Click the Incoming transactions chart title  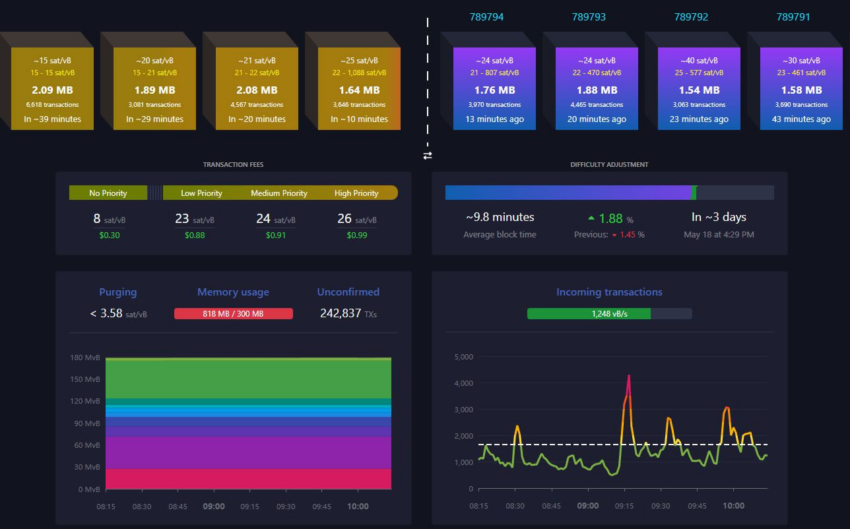(609, 292)
